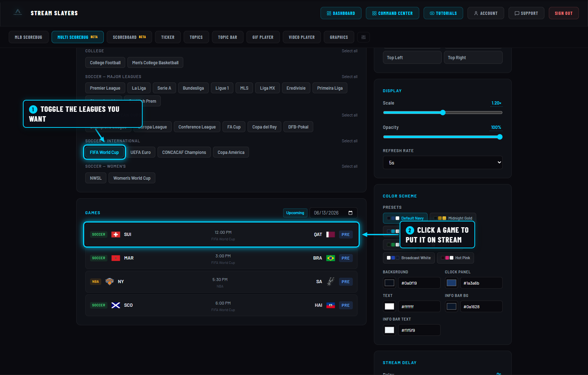This screenshot has height=375, width=588.
Task: Click the Stream Slayers logo icon
Action: click(18, 12)
